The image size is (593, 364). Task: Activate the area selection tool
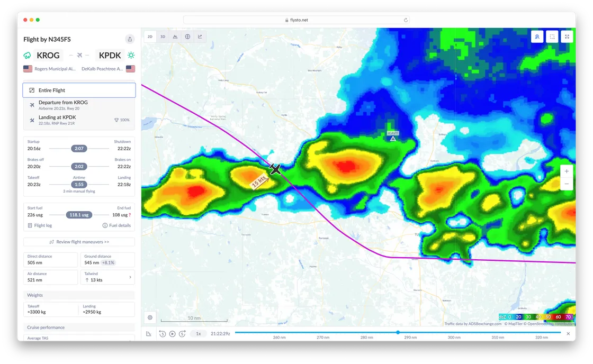(552, 37)
